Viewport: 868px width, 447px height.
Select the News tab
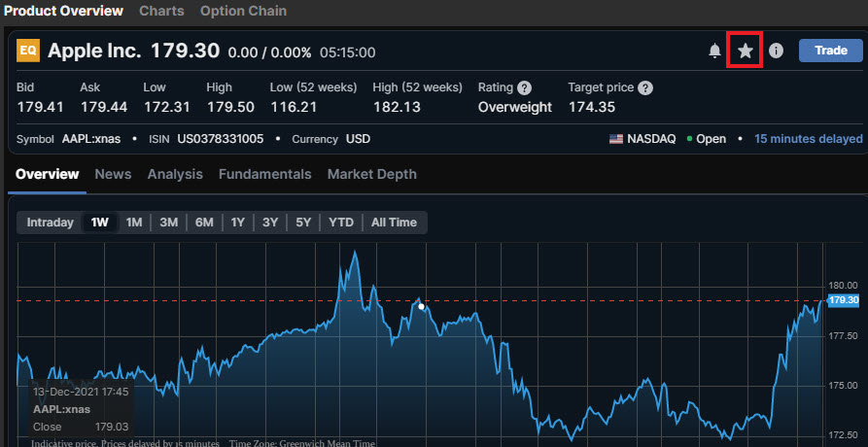(x=113, y=174)
